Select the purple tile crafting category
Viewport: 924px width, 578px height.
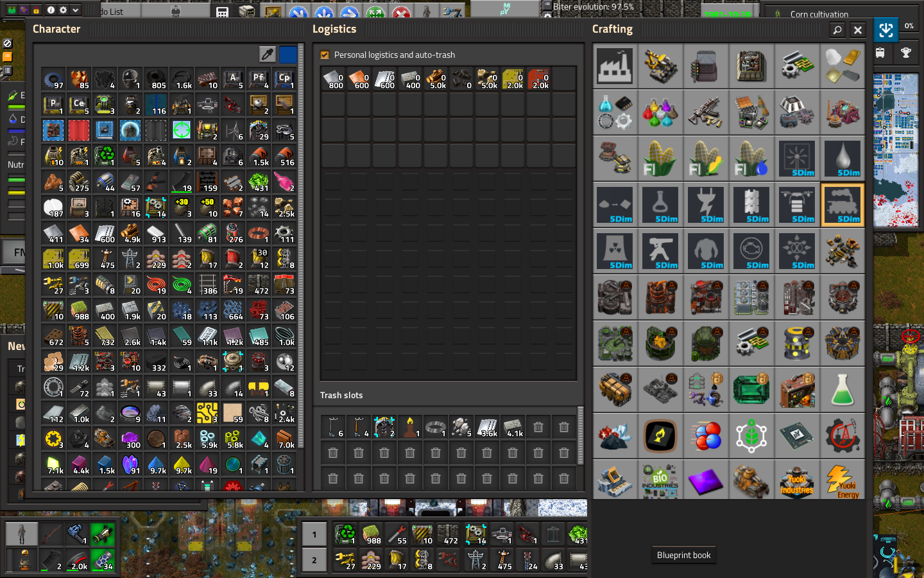[706, 480]
